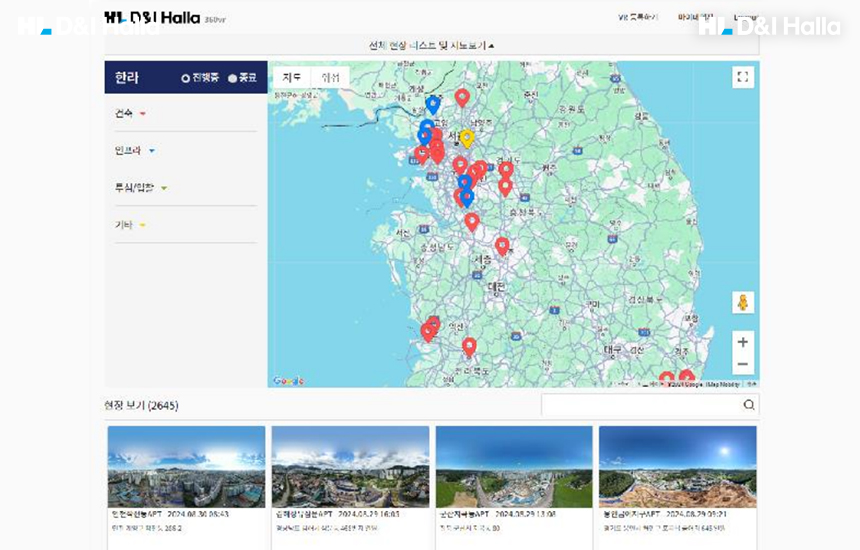Image resolution: width=860 pixels, height=550 pixels.
Task: Open the first APT panorama thumbnail
Action: (186, 467)
